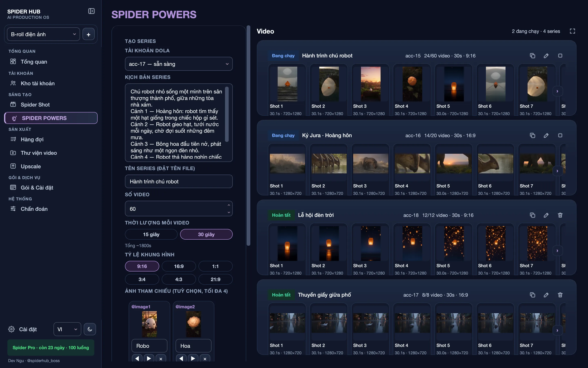Go to Hàng đợi queue
Image resolution: width=588 pixels, height=368 pixels.
click(51, 139)
